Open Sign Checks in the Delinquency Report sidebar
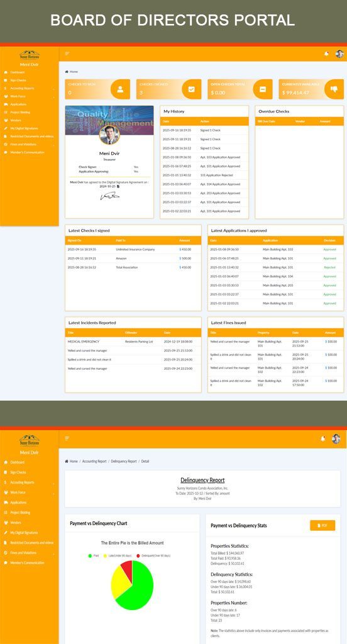Viewport: 347px width, 644px height. [x=18, y=472]
